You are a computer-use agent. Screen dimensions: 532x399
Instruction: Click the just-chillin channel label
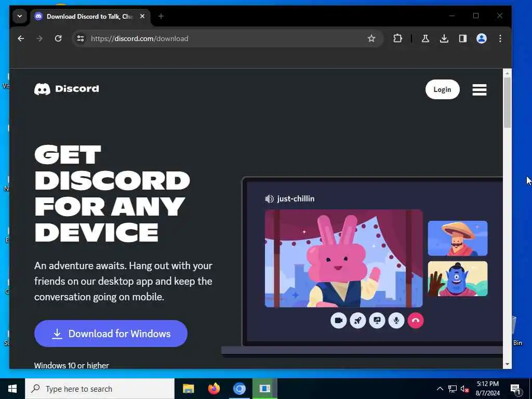[296, 199]
